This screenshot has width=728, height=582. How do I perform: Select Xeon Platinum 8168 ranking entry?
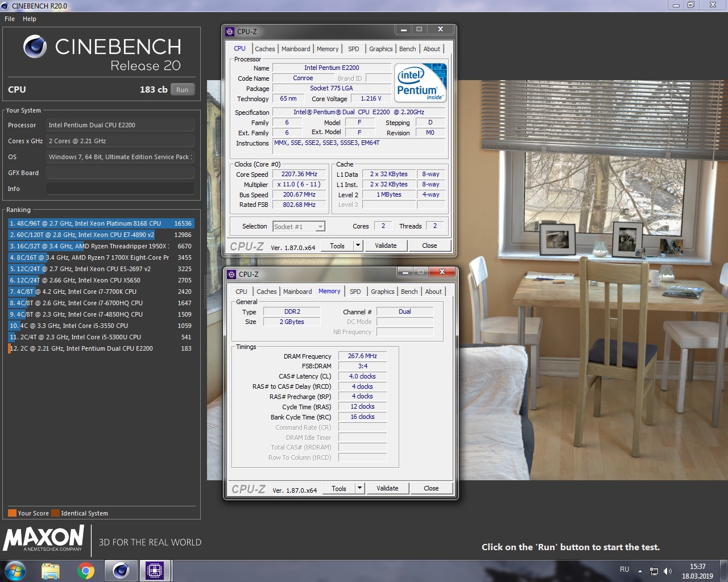[x=101, y=223]
